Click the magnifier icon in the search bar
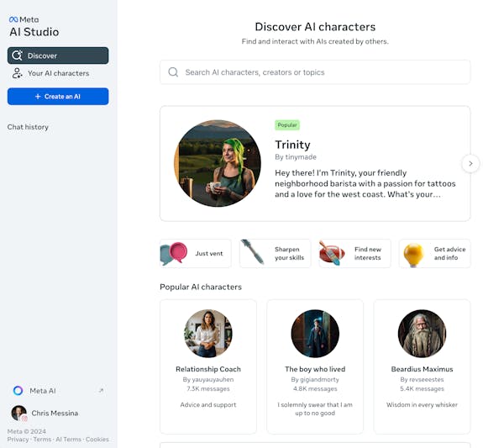Screen dimensions: 504x448 pos(173,72)
